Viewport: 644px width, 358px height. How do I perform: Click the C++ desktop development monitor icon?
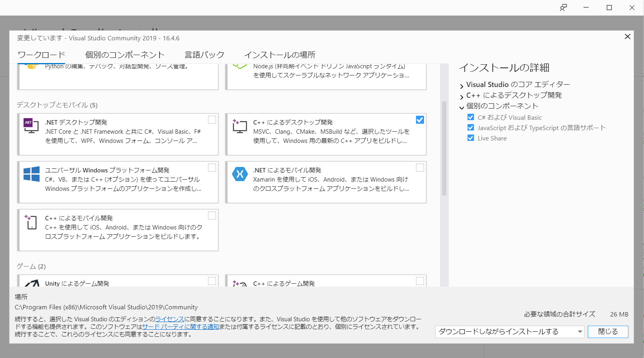(240, 126)
